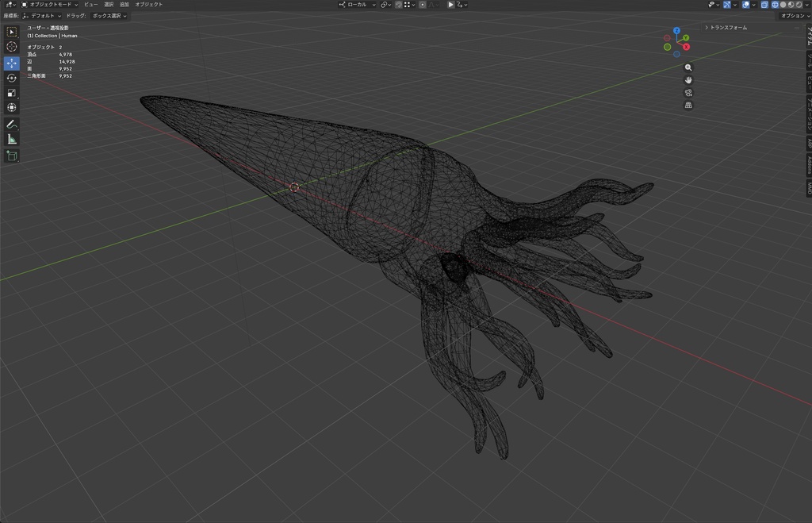Open overlay options dropdown arrow
812x523 pixels.
753,5
